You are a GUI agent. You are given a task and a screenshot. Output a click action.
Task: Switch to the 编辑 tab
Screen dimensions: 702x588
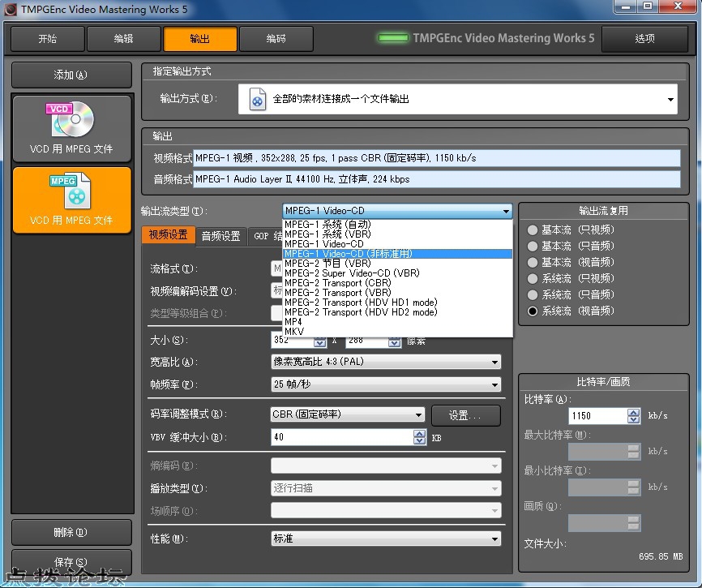coord(123,38)
